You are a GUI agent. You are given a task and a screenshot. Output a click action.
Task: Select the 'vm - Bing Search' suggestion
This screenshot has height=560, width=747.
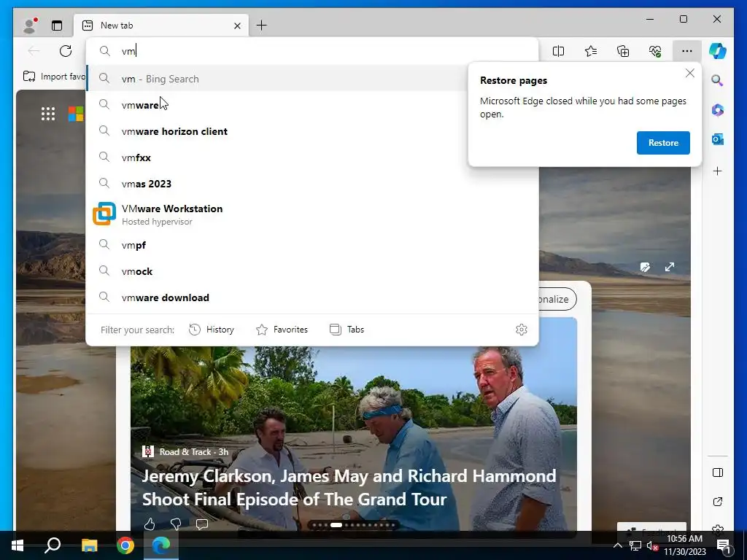(276, 79)
